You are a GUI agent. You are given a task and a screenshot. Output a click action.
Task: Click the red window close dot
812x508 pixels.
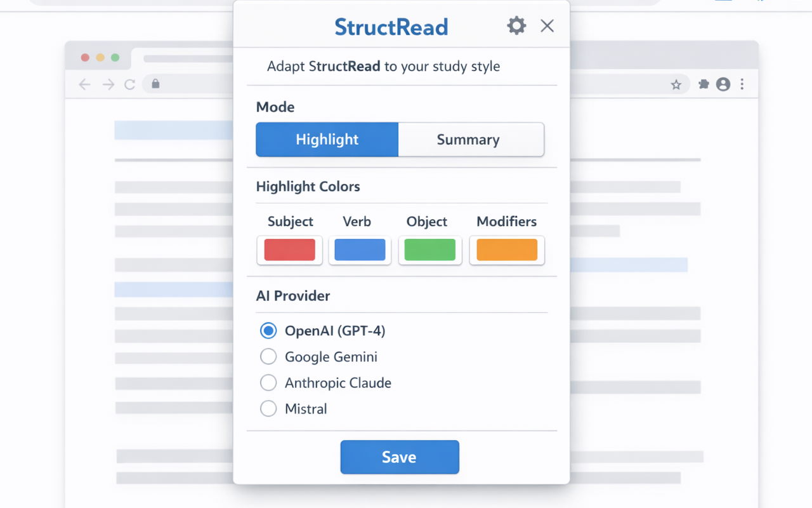pyautogui.click(x=85, y=58)
